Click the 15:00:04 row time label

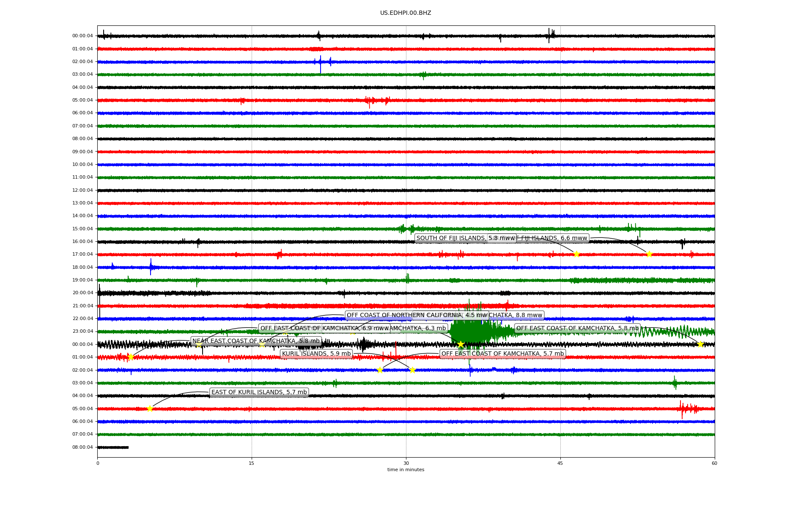click(82, 229)
